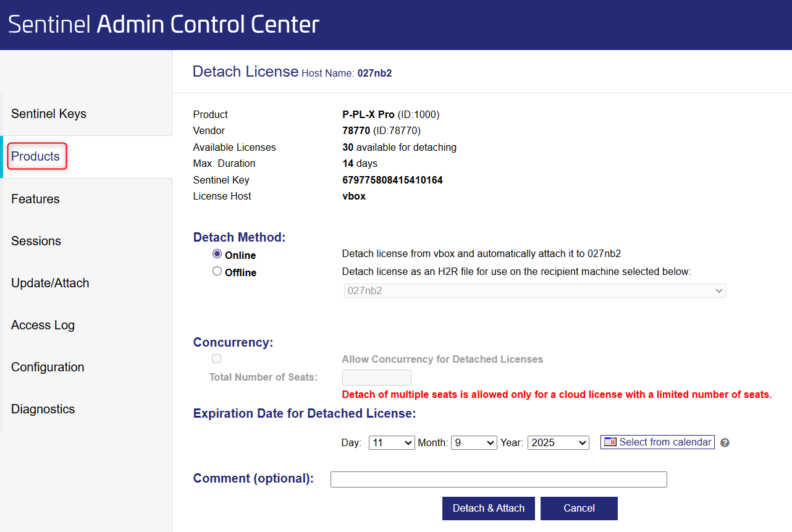Select the Offline detach method
The image size is (792, 532).
pos(217,271)
